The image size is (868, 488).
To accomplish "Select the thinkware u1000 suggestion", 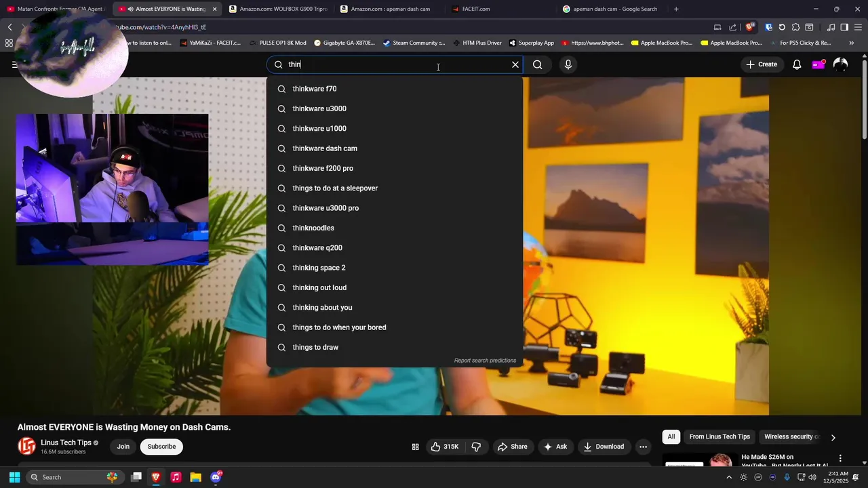I will (x=395, y=129).
